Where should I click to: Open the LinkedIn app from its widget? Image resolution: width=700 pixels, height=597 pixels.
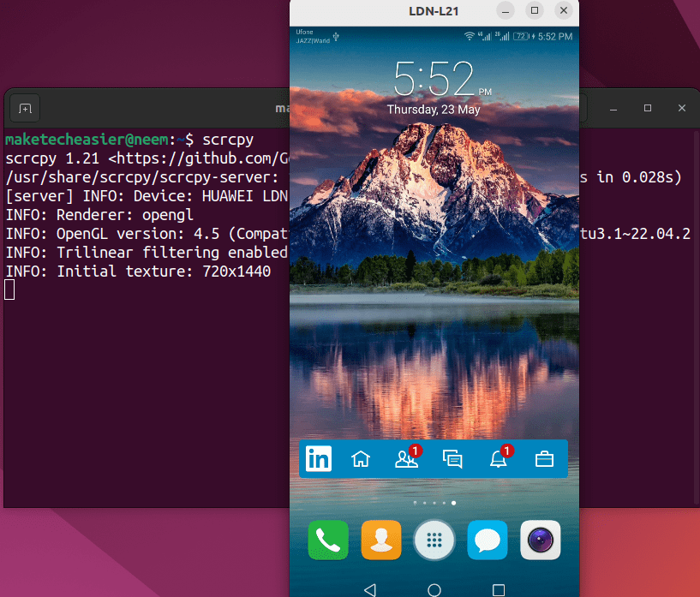tap(318, 458)
